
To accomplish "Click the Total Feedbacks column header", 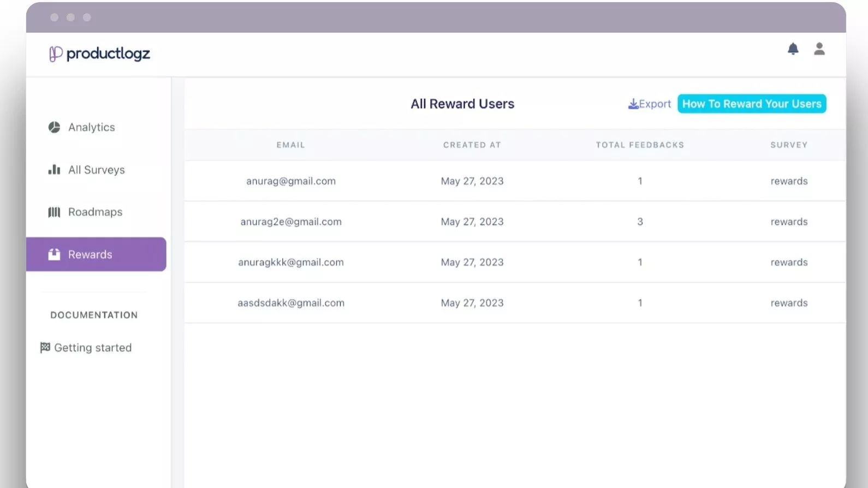I will click(x=639, y=145).
